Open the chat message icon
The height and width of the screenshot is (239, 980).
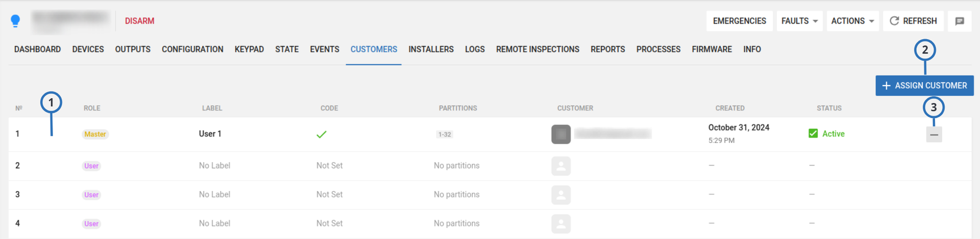pos(959,21)
